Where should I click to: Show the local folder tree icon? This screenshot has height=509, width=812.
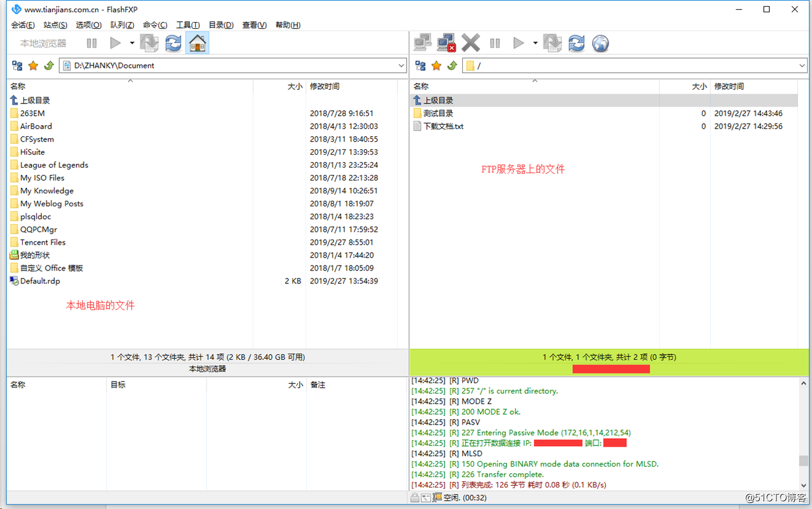point(17,65)
